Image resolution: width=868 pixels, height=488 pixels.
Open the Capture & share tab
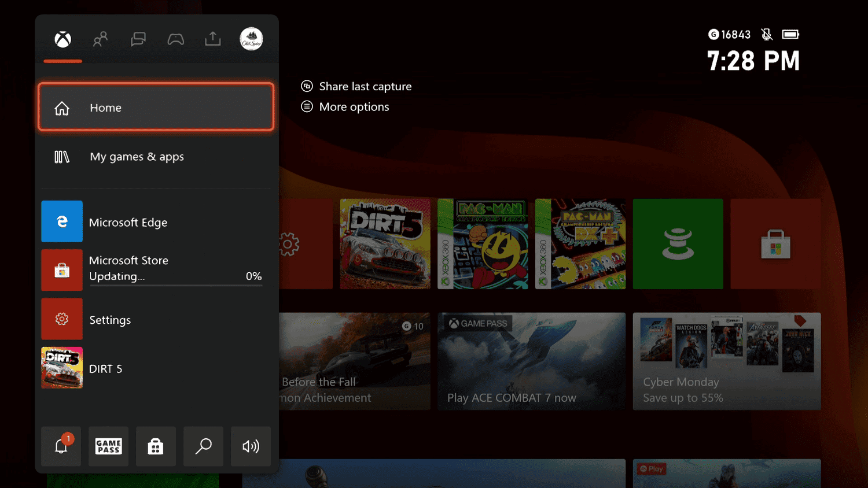point(213,39)
